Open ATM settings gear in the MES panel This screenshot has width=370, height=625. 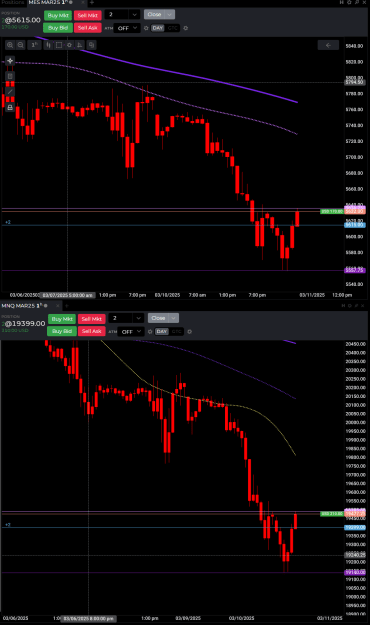(146, 28)
